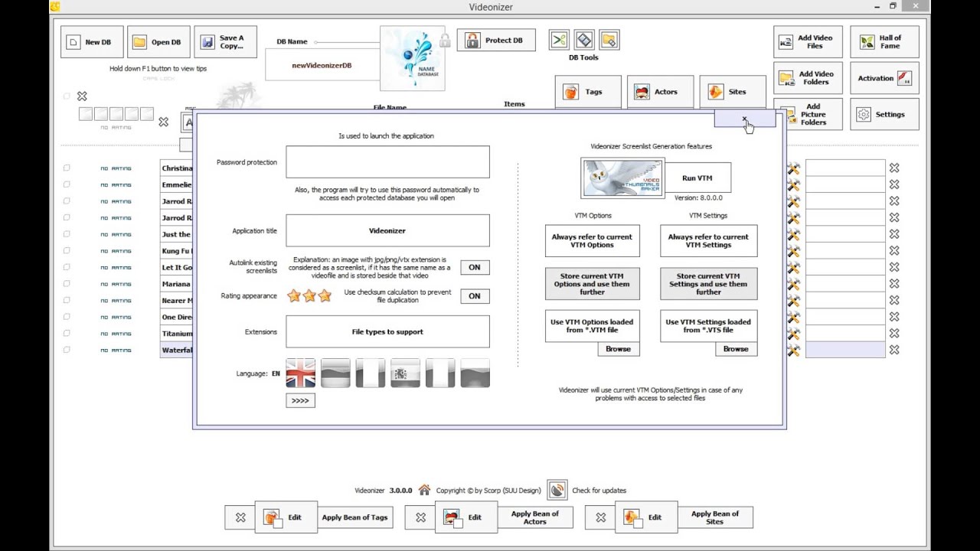The image size is (980, 551).
Task: Click the Application title field Videonizer
Action: point(387,230)
